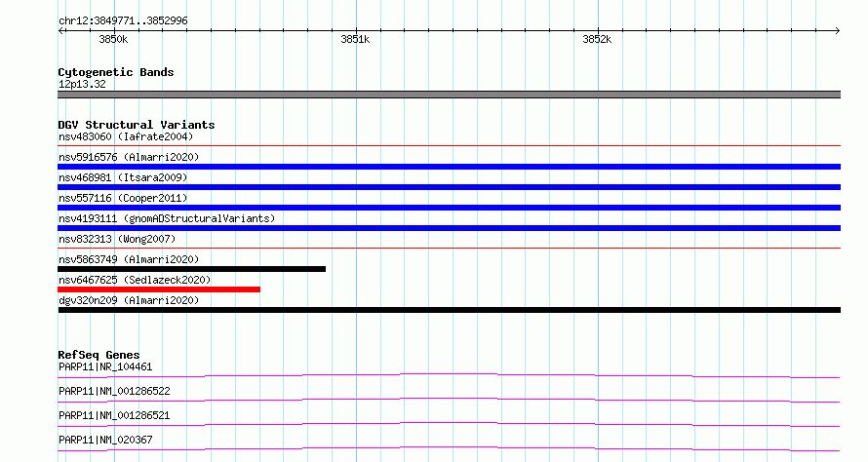
Task: Click the left arrowhead of the ruler
Action: coord(60,30)
